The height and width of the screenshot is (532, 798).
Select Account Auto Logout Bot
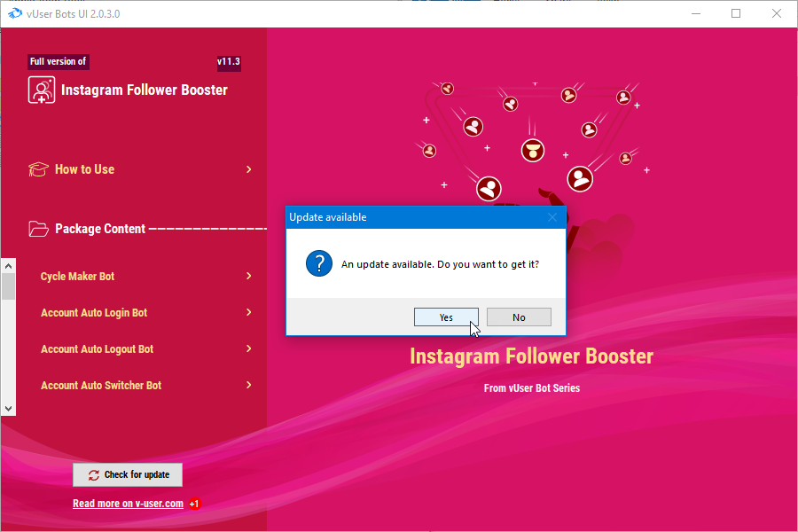pos(97,349)
